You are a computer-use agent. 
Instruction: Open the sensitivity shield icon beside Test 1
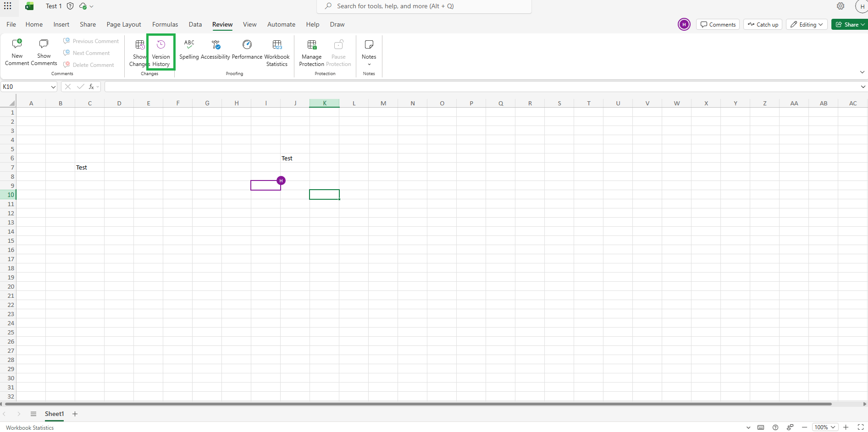tap(70, 6)
